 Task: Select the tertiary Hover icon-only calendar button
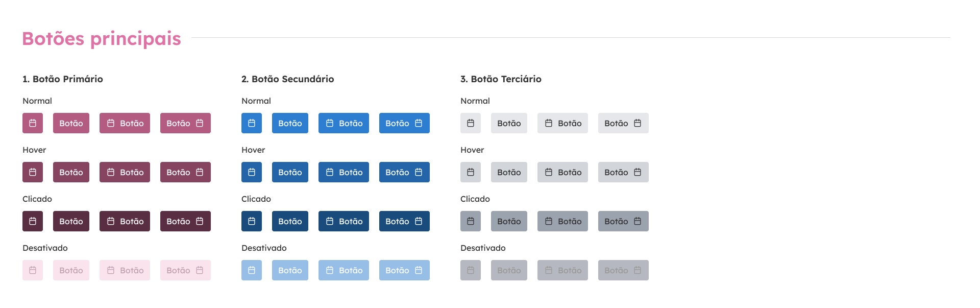point(471,172)
